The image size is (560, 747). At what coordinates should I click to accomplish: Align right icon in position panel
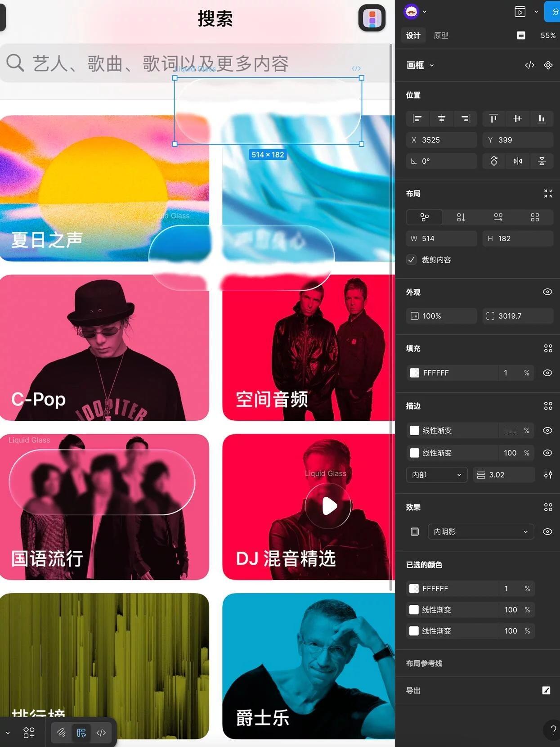(465, 118)
